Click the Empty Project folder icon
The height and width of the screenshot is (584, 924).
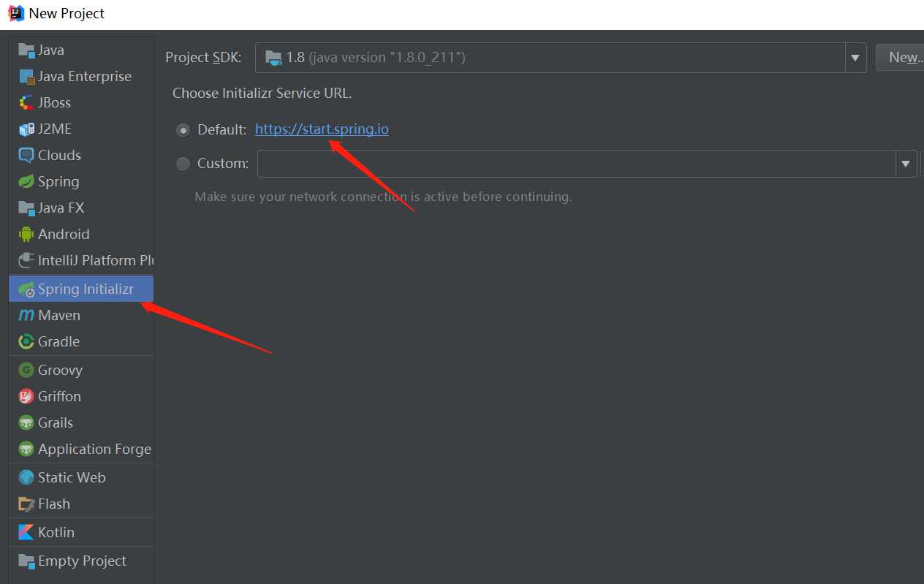(26, 561)
